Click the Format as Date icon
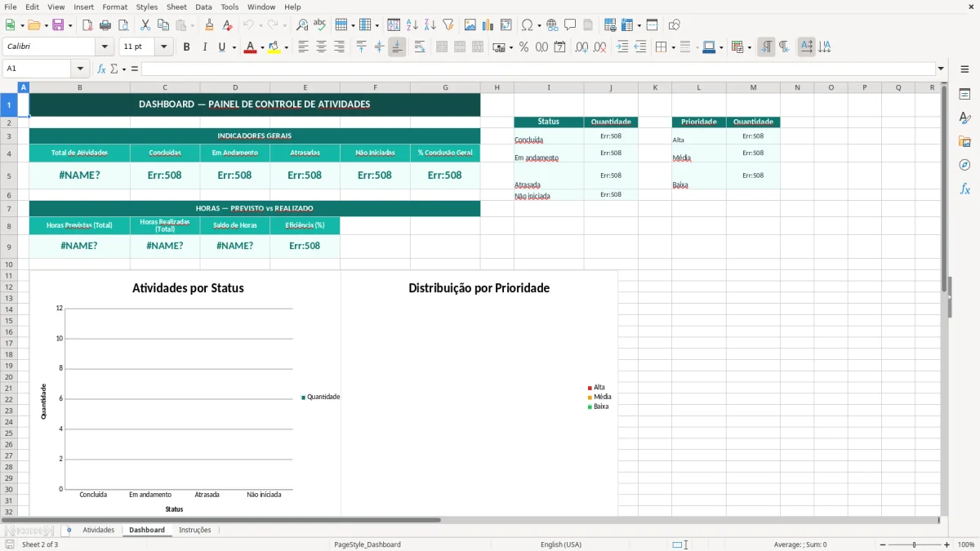 click(x=560, y=47)
